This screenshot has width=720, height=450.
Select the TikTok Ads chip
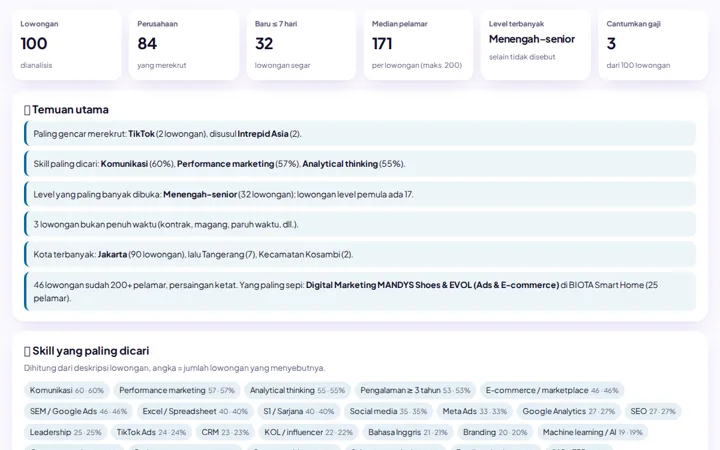tap(151, 433)
